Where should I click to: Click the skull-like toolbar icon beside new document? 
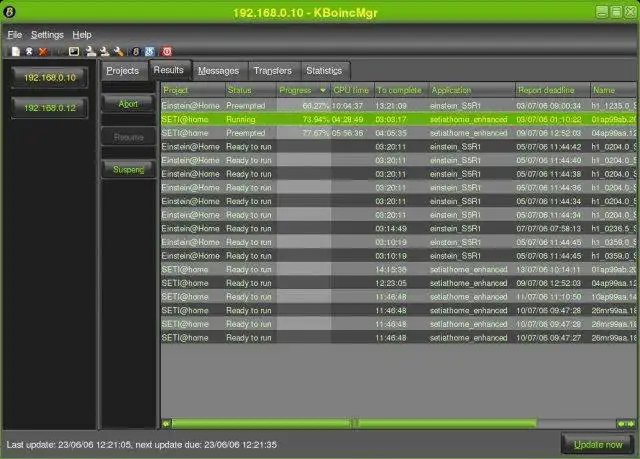click(29, 51)
